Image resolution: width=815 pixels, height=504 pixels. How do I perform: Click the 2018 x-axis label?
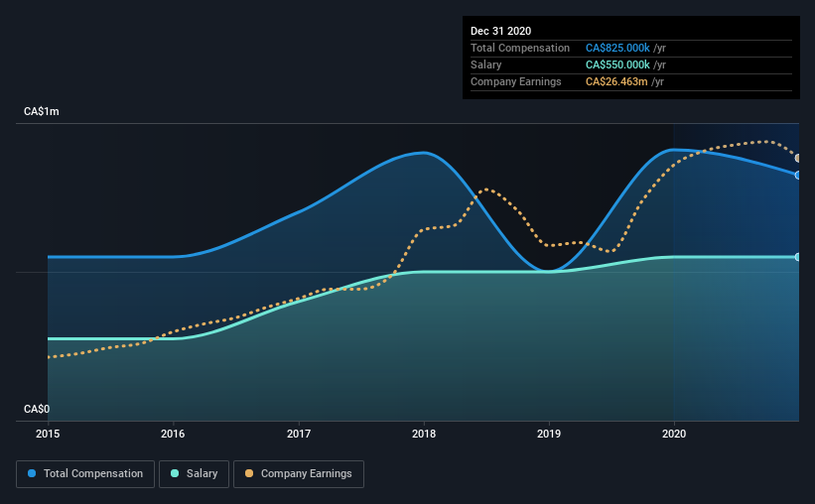(x=424, y=434)
